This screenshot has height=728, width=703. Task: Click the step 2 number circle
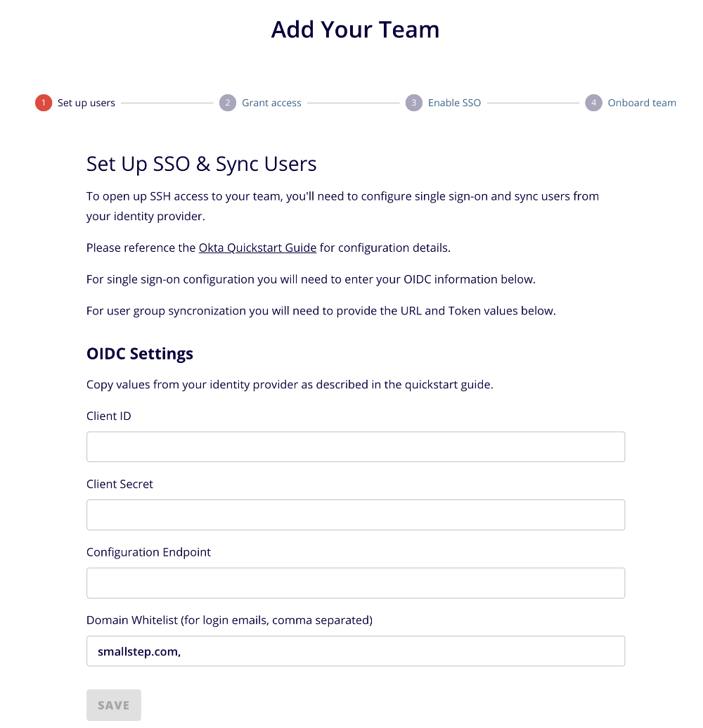227,103
